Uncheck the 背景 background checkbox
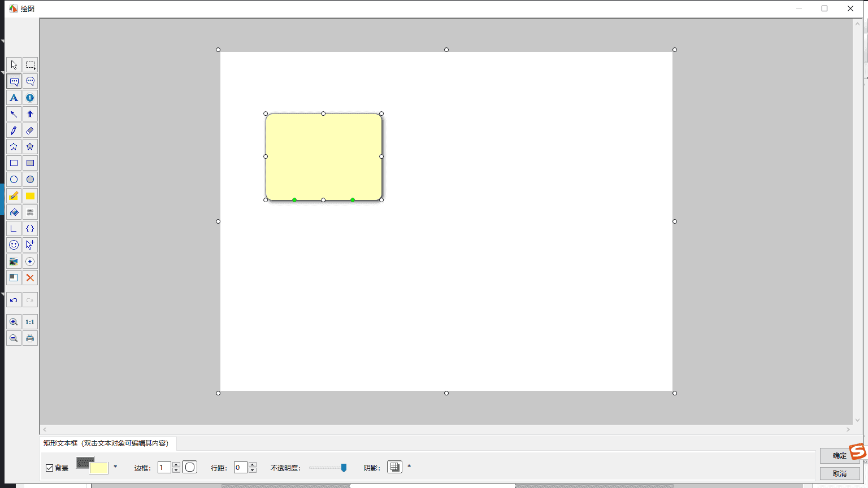 click(50, 468)
